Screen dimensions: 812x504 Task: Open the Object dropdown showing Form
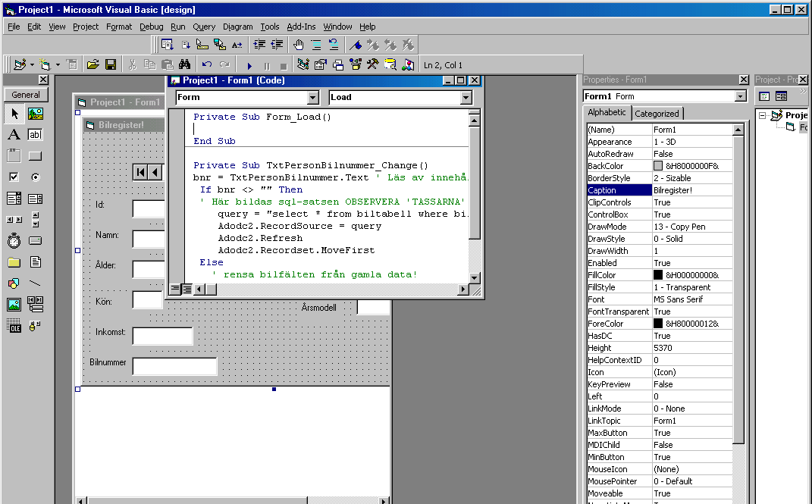[x=312, y=97]
